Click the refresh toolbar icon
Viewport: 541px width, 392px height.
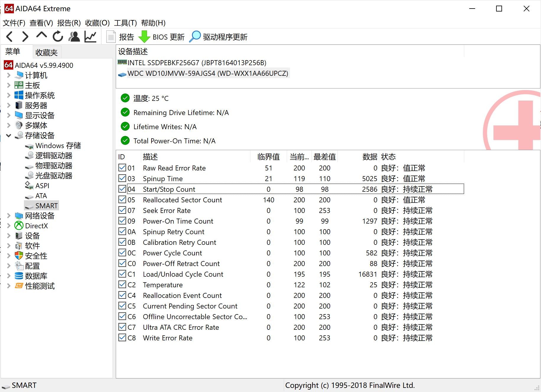pyautogui.click(x=58, y=37)
